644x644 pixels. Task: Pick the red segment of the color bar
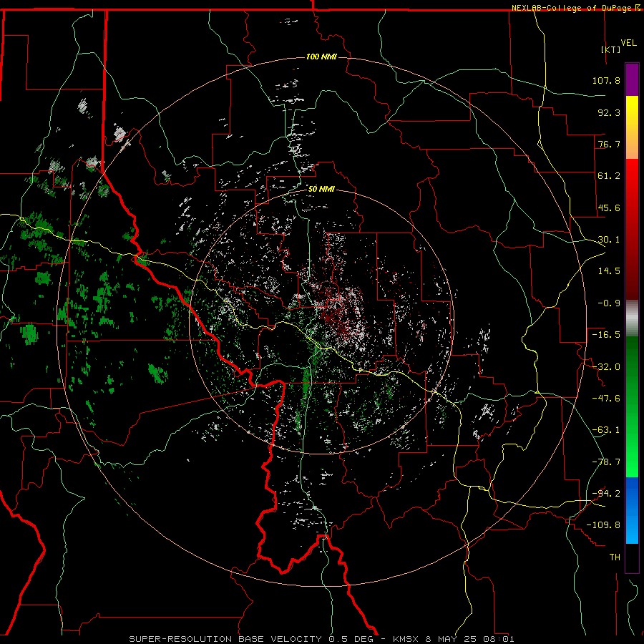click(x=632, y=229)
